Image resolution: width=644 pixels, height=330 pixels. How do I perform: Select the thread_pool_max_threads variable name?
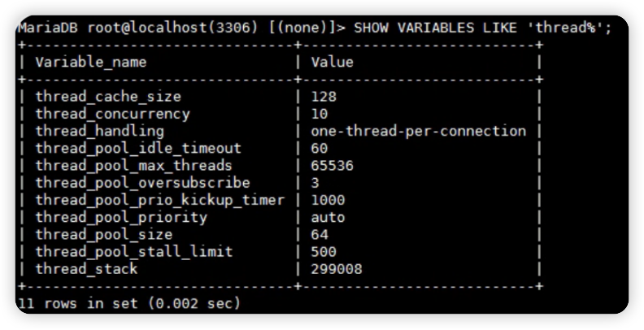coord(133,165)
